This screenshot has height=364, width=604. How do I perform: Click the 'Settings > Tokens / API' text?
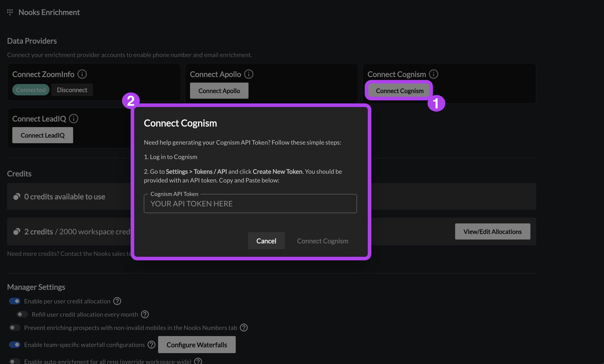tap(196, 171)
